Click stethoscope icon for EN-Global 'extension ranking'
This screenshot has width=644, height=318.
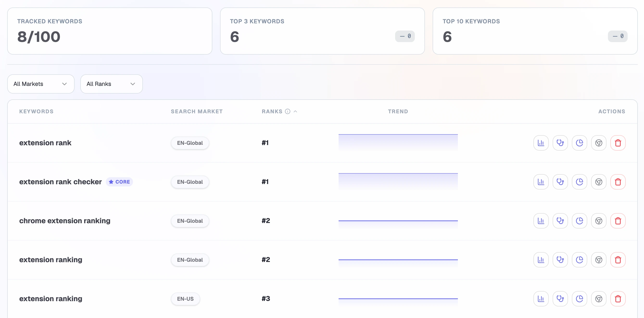tap(560, 260)
